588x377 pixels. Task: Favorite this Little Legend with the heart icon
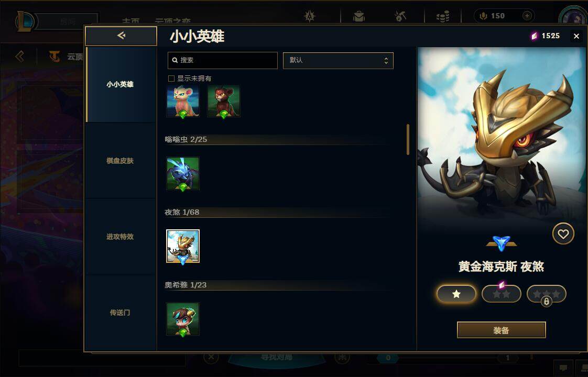563,234
